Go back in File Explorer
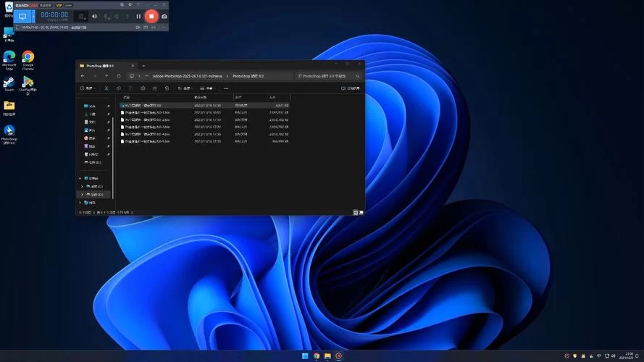Screen dimensions: 644x362 [83, 76]
